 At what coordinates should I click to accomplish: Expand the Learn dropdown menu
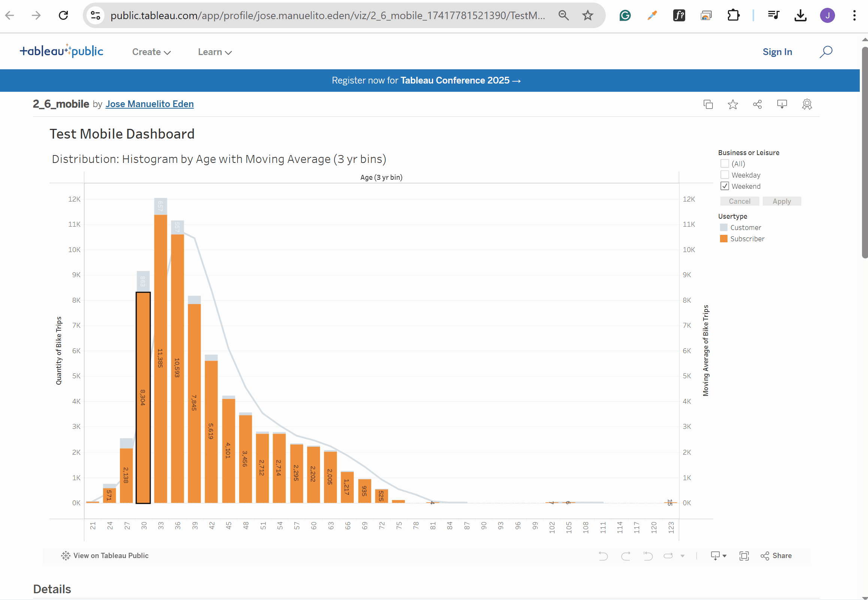tap(215, 52)
